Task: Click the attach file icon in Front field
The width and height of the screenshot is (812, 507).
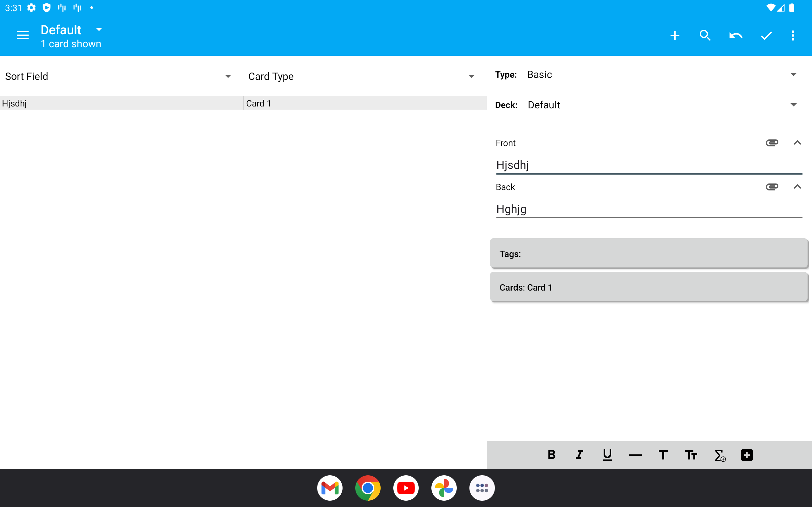Action: (772, 143)
